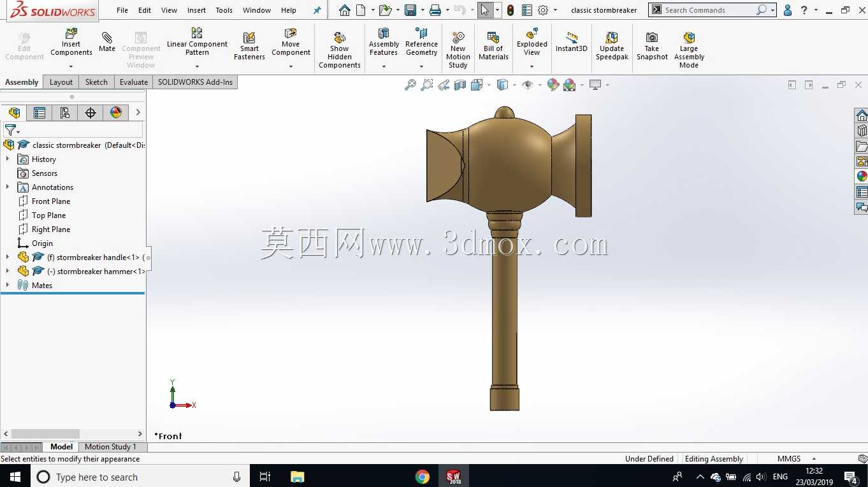Open the FeatureManager design tree tab
The width and height of the screenshot is (868, 487).
14,113
